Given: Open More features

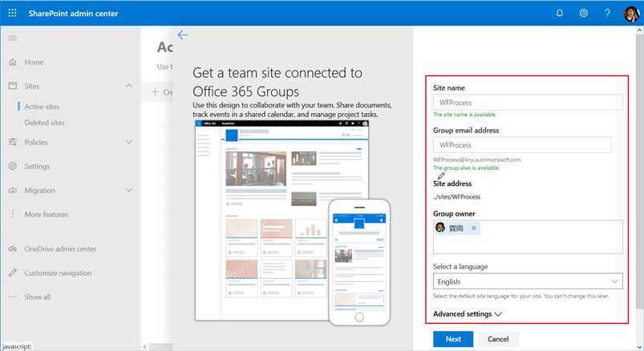Looking at the screenshot, I should click(x=47, y=214).
